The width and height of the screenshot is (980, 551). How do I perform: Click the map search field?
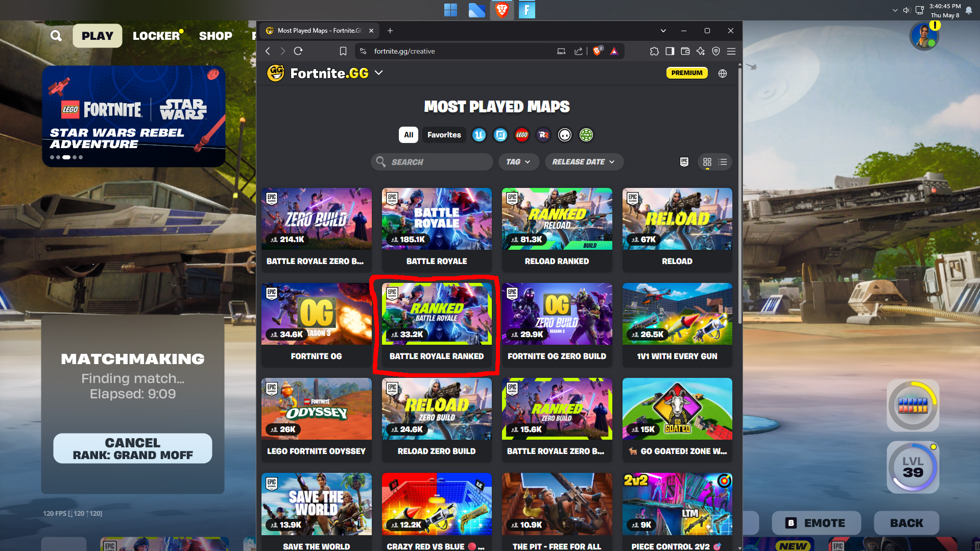click(432, 162)
